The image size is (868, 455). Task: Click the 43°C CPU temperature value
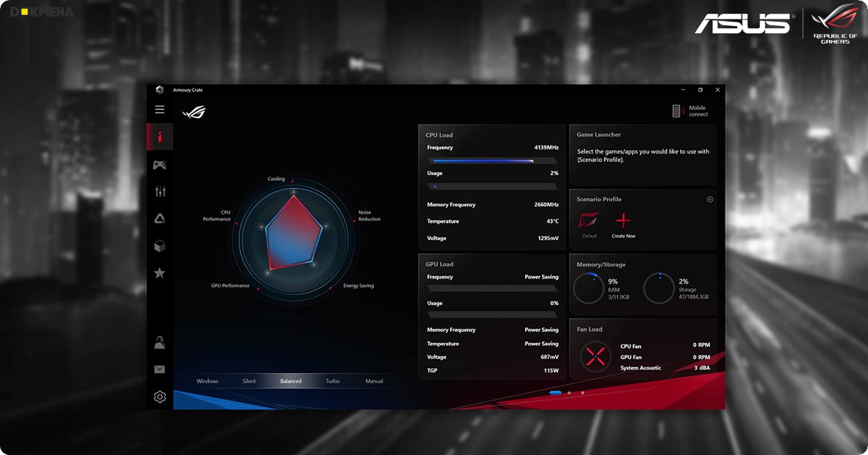click(x=553, y=221)
